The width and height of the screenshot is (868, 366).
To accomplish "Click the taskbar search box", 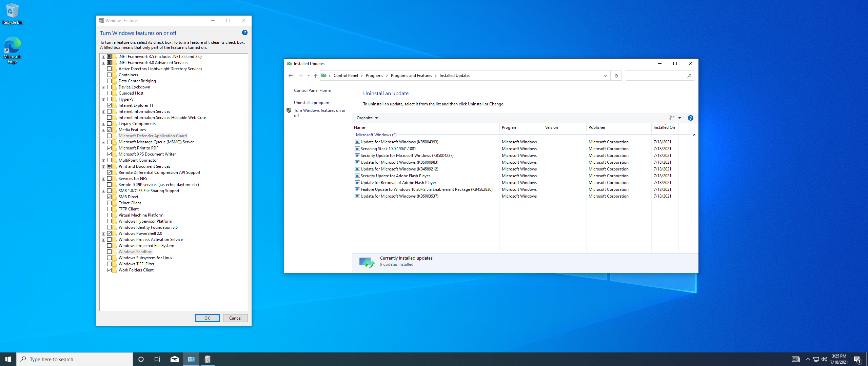I will coord(75,359).
